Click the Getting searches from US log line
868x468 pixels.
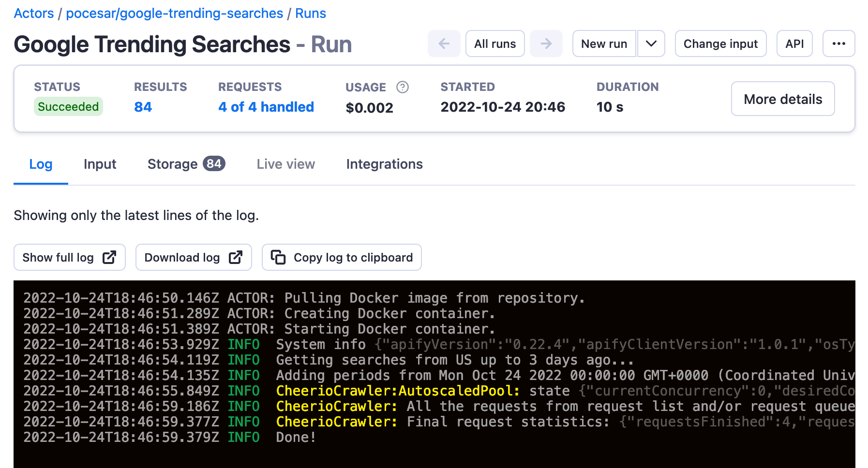click(329, 360)
